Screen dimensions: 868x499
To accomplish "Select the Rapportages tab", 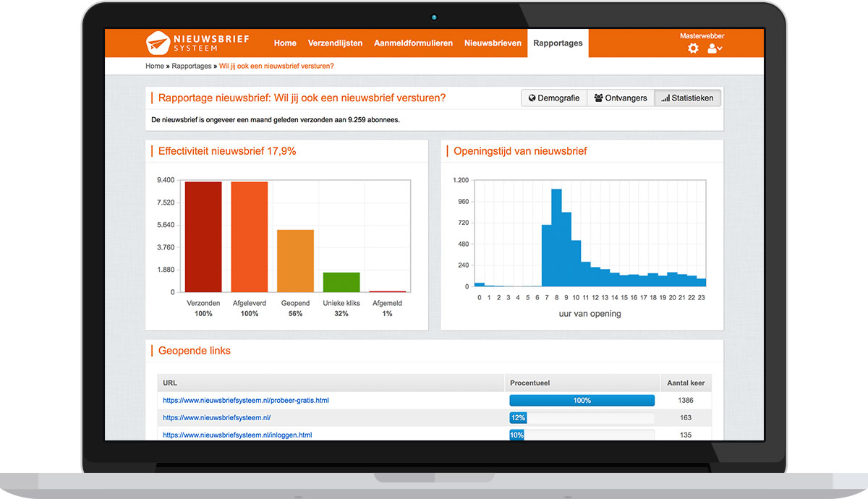I will [558, 43].
